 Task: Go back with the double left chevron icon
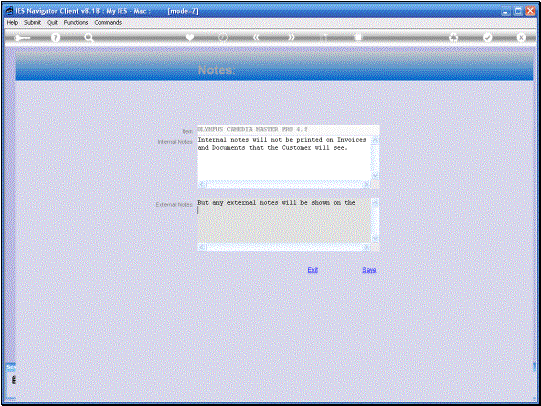point(256,38)
